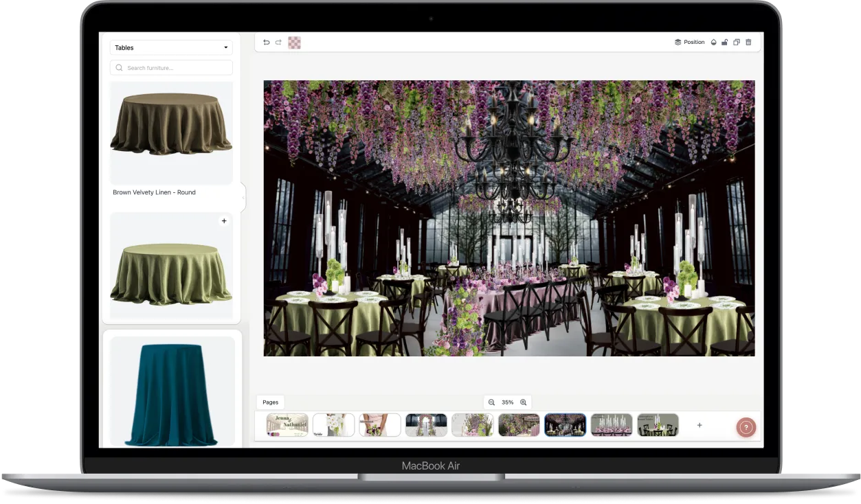The width and height of the screenshot is (861, 504).
Task: Focus the Search furniture field
Action: (x=171, y=68)
